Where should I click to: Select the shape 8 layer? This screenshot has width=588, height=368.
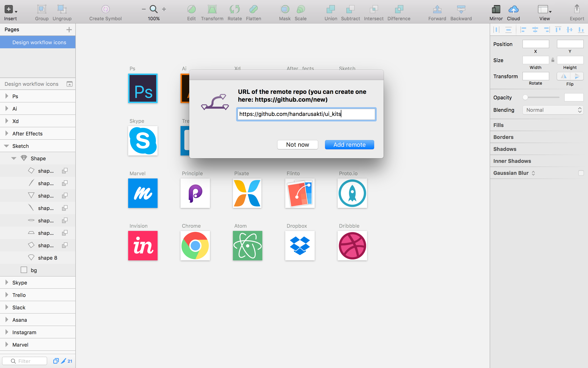[x=38, y=258]
